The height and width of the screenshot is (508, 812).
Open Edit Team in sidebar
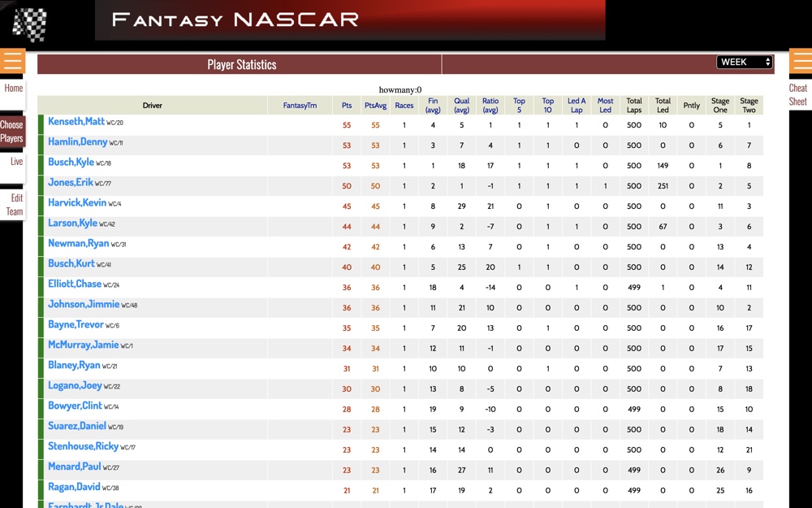point(15,205)
